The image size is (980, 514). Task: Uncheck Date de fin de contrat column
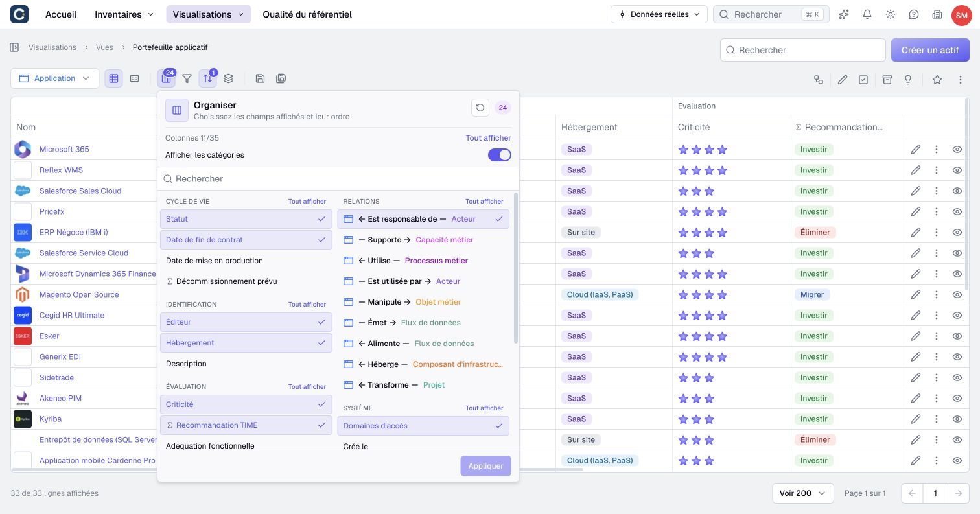click(x=246, y=240)
